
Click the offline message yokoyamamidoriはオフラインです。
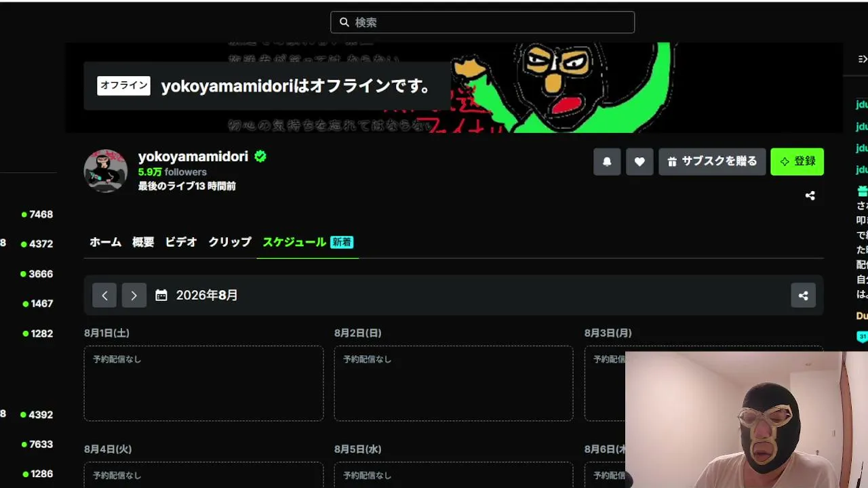(x=296, y=86)
